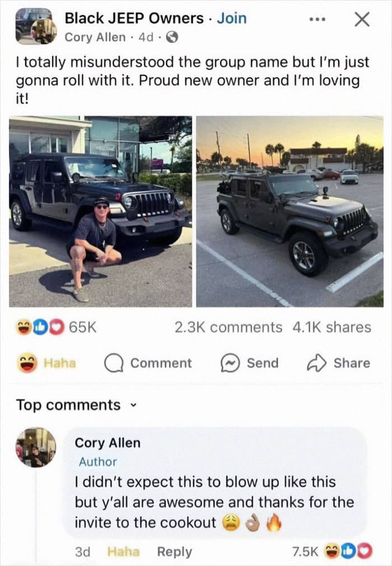Open the Black JEEP Owners group avatar
The image size is (392, 566).
[36, 26]
